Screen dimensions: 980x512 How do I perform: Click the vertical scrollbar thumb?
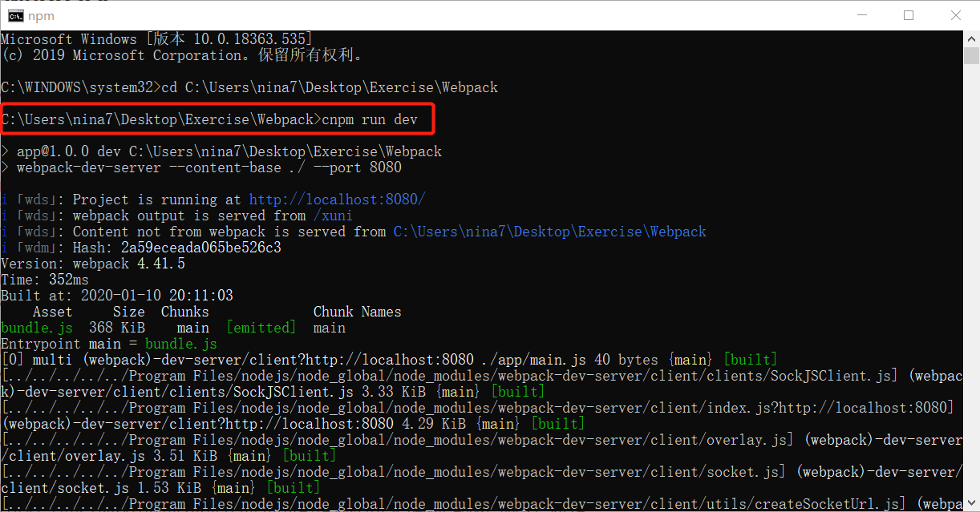point(971,55)
